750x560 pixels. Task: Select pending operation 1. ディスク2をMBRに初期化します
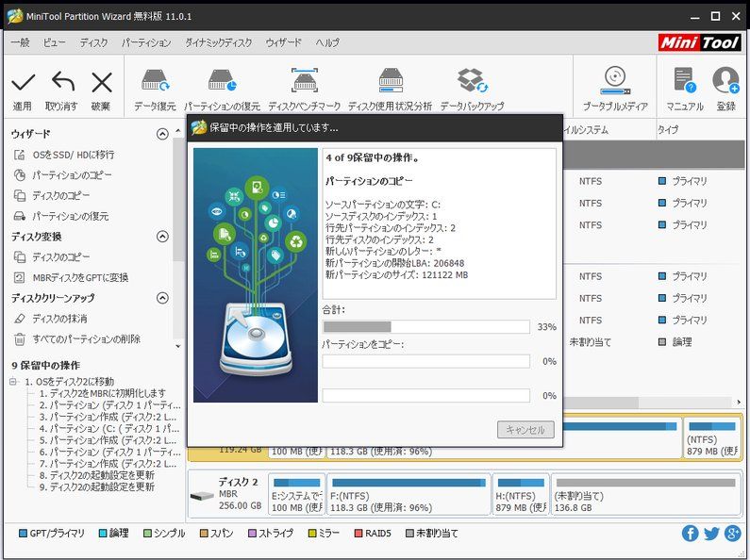tap(103, 393)
